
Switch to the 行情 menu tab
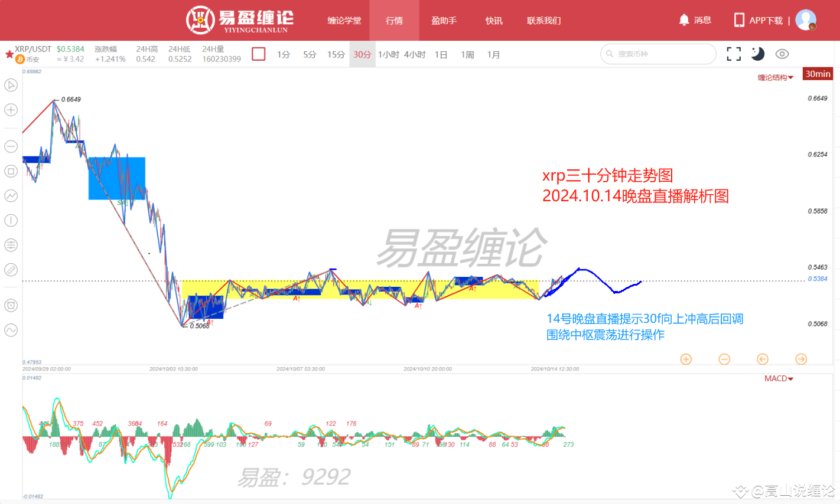point(394,20)
